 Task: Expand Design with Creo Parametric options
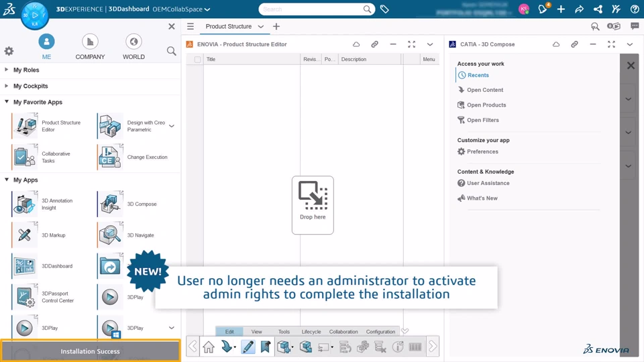pos(172,126)
